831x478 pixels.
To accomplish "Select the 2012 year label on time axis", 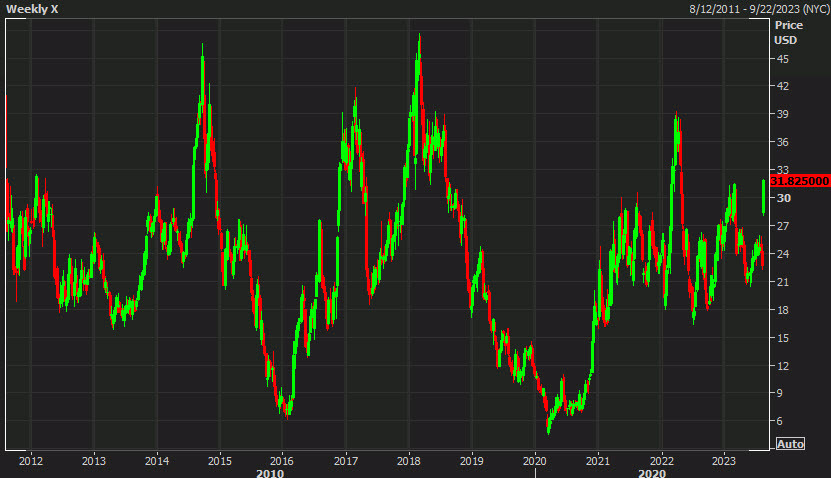I will [31, 461].
